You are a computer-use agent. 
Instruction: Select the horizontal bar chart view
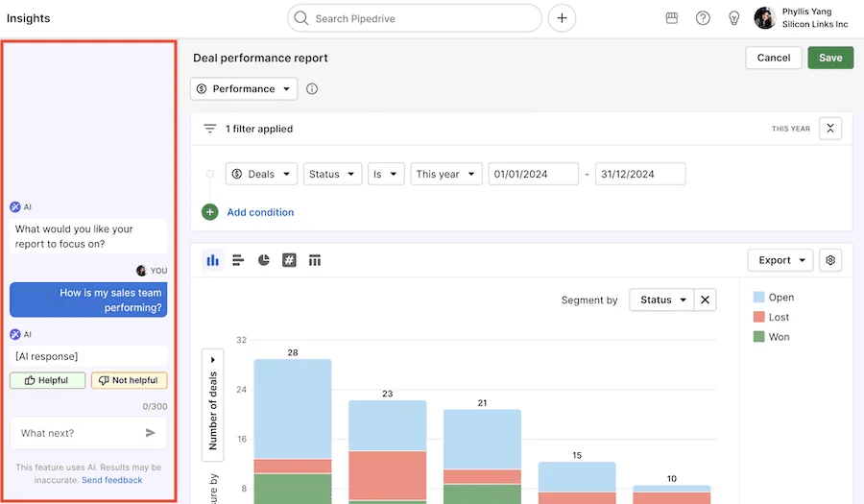pos(238,260)
